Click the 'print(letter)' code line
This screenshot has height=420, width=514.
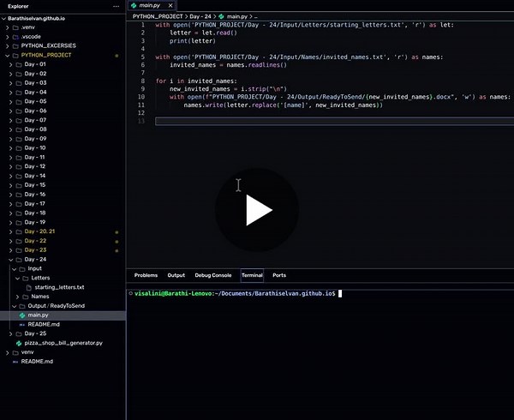click(x=193, y=41)
